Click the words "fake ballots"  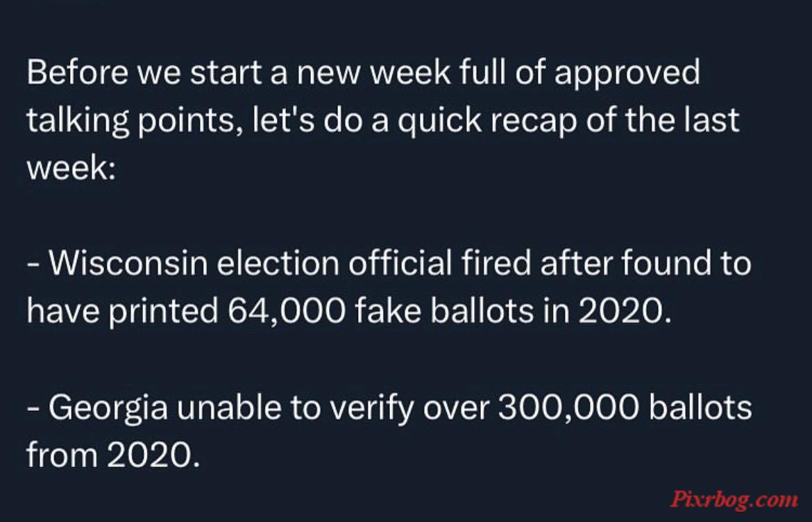pyautogui.click(x=444, y=311)
